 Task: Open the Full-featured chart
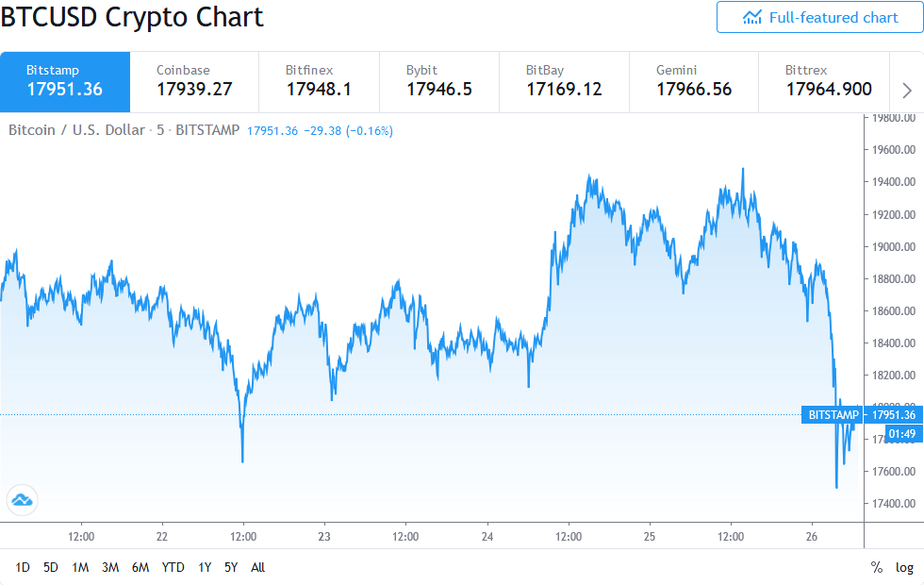click(x=818, y=17)
